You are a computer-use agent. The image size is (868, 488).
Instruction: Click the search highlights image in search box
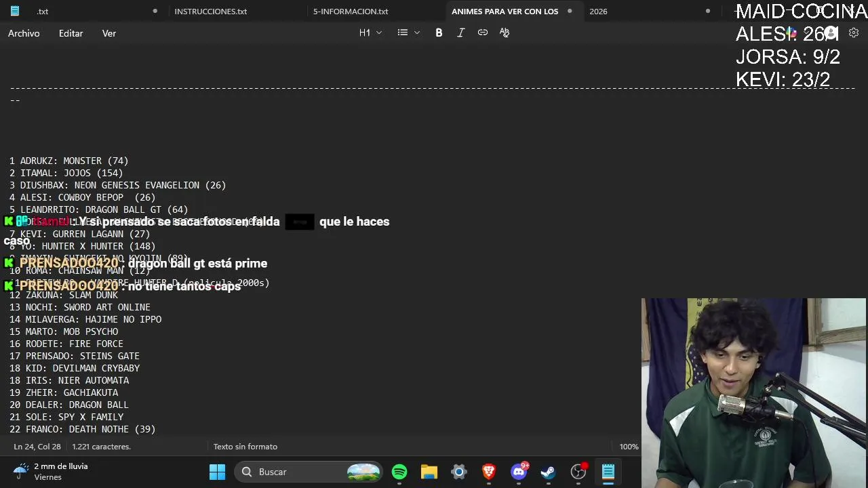pos(363,472)
